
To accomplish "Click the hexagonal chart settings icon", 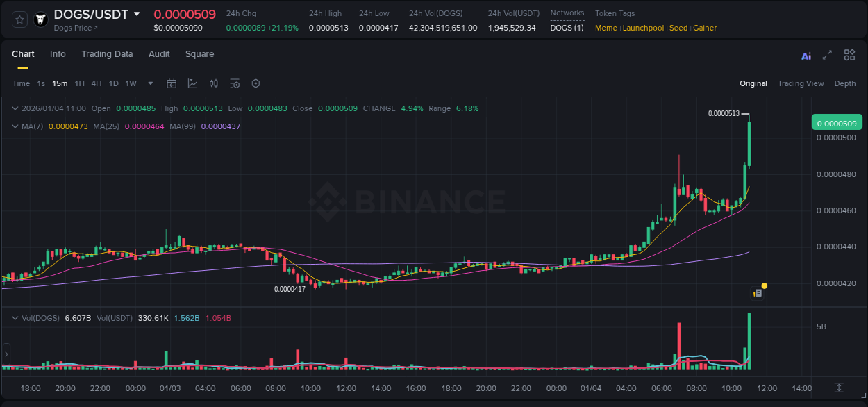I will pos(256,83).
